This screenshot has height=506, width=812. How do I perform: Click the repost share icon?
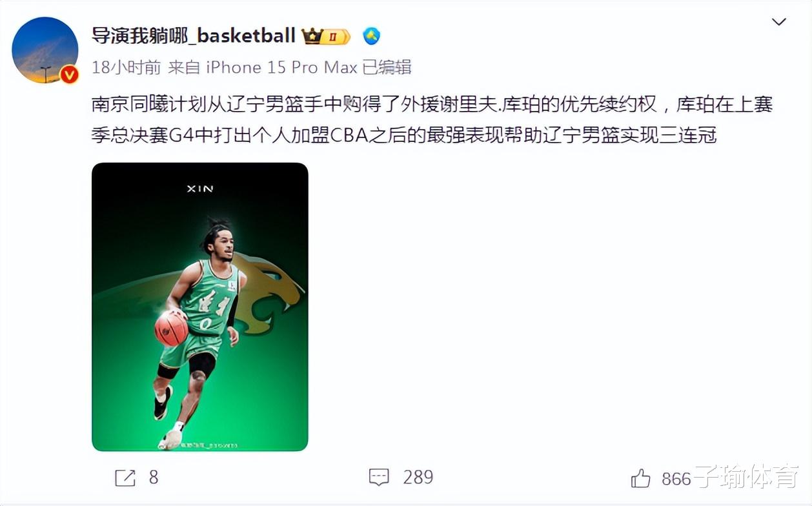pos(125,478)
